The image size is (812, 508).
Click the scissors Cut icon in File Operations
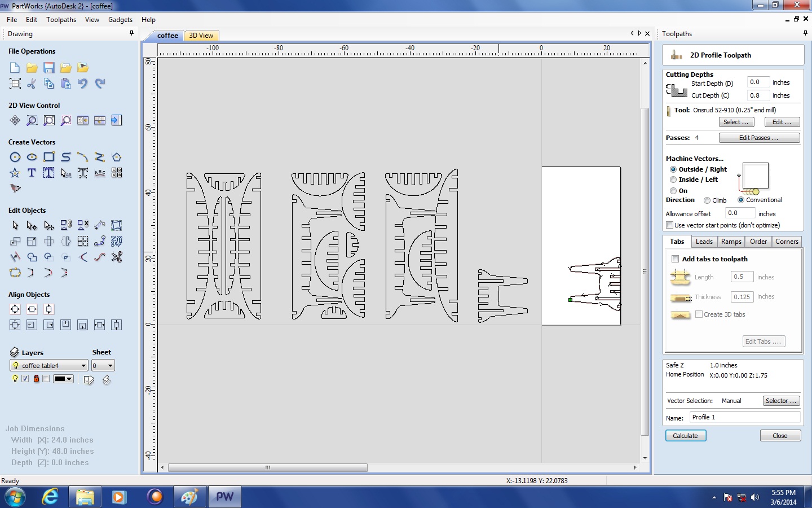pos(32,84)
